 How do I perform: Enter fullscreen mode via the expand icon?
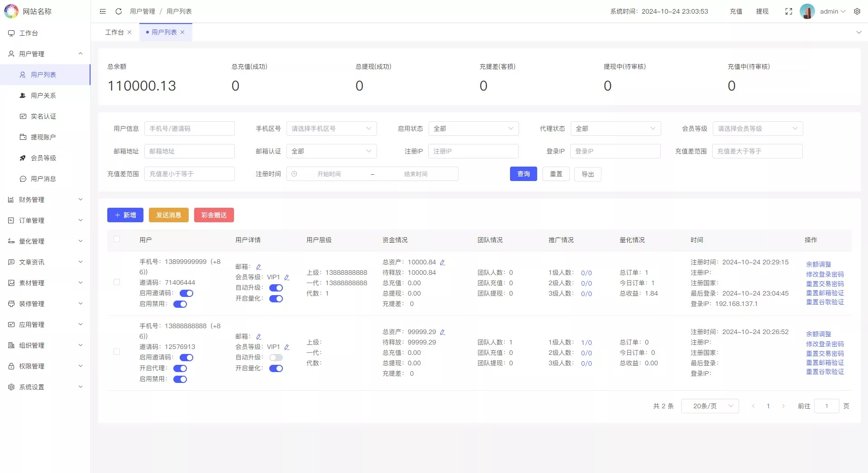[x=789, y=11]
